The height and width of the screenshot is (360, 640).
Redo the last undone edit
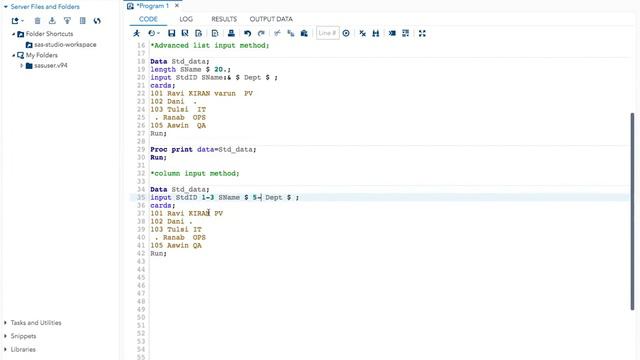coord(261,33)
